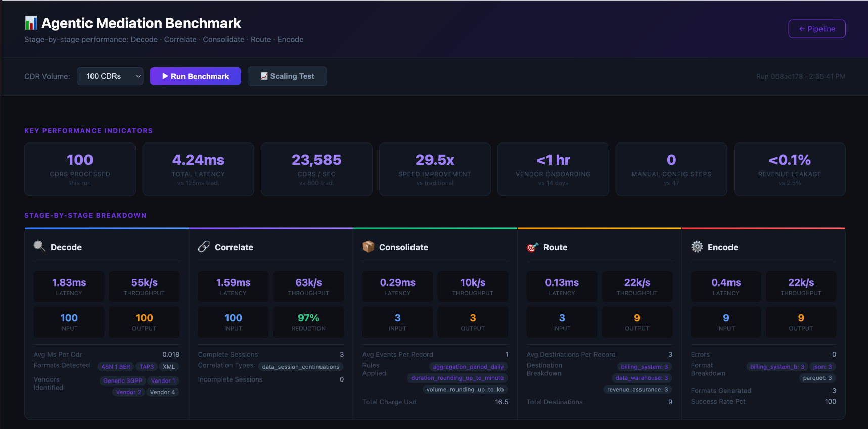Click the parquet format tag
The image size is (868, 429).
coord(817,378)
